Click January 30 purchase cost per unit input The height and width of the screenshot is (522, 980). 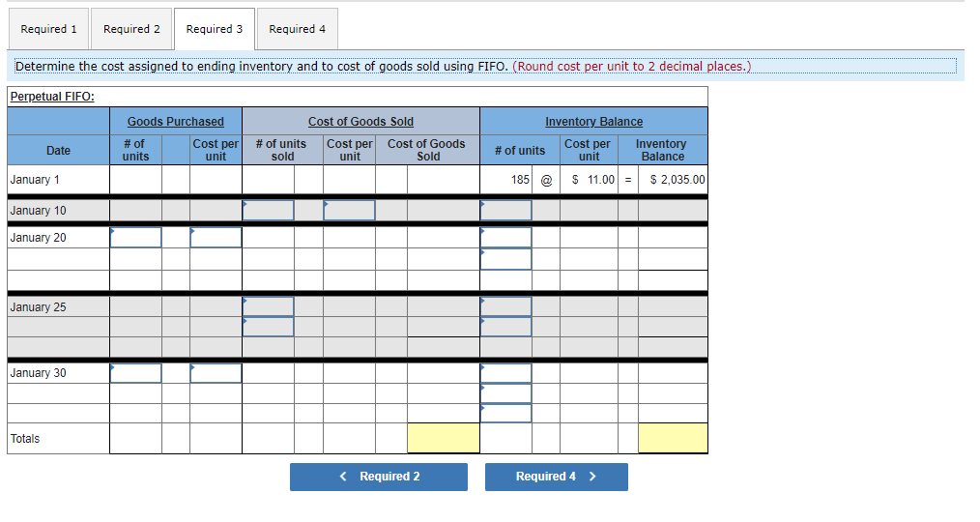click(216, 373)
